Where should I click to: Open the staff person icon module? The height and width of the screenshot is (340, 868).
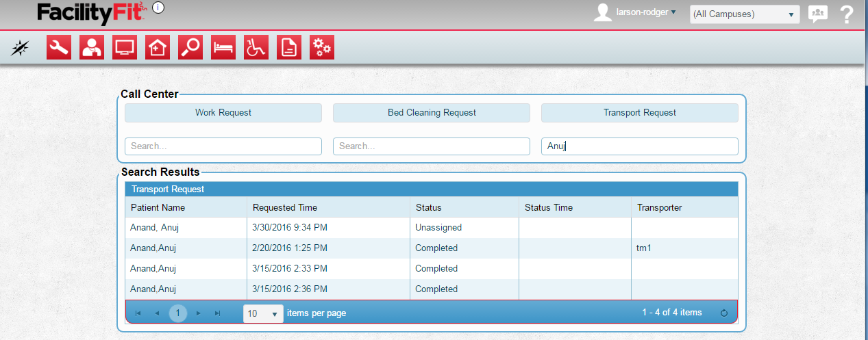92,47
